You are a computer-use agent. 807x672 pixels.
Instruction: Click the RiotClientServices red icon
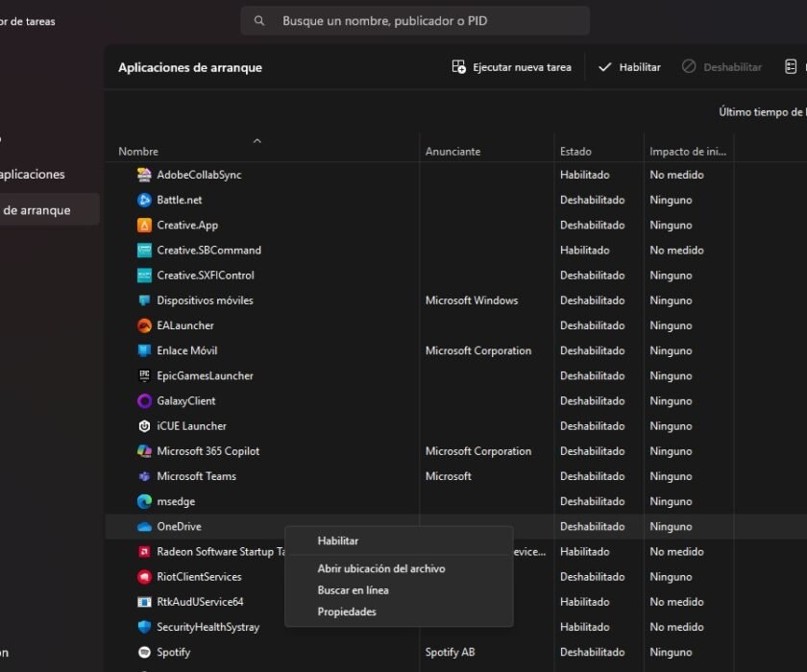click(x=144, y=577)
